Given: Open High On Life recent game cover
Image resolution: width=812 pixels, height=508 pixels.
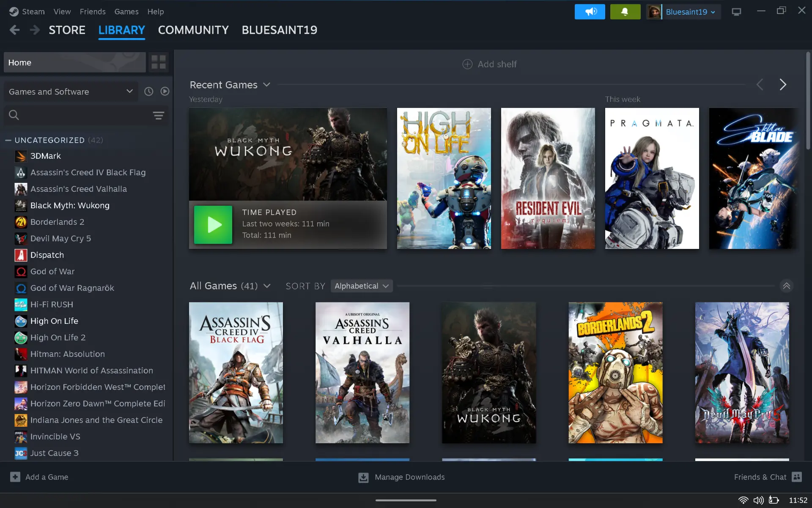Looking at the screenshot, I should tap(444, 178).
